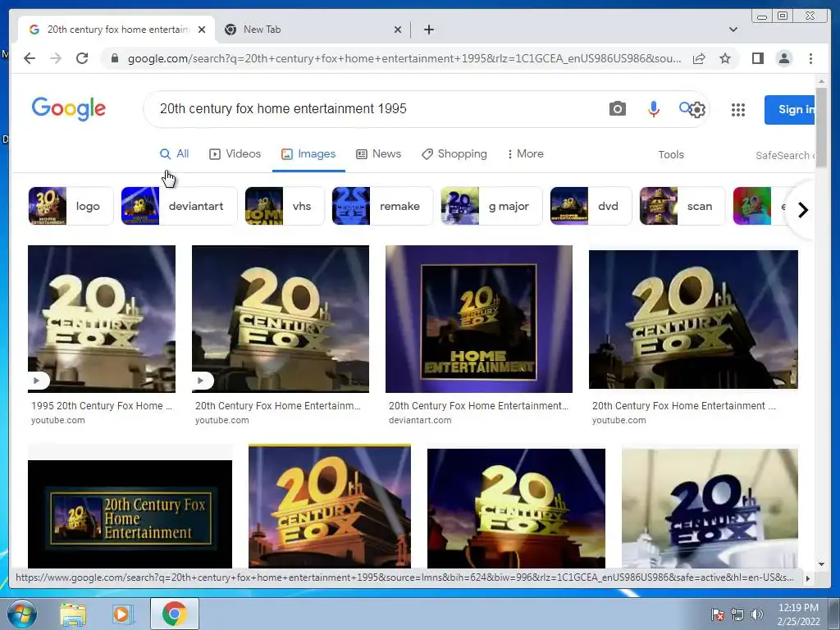Filter images by logo chip
Image resolution: width=840 pixels, height=630 pixels.
click(71, 206)
